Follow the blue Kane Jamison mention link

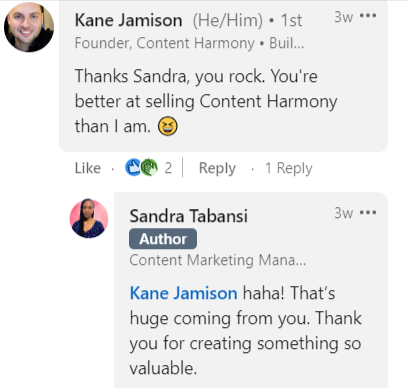click(184, 293)
